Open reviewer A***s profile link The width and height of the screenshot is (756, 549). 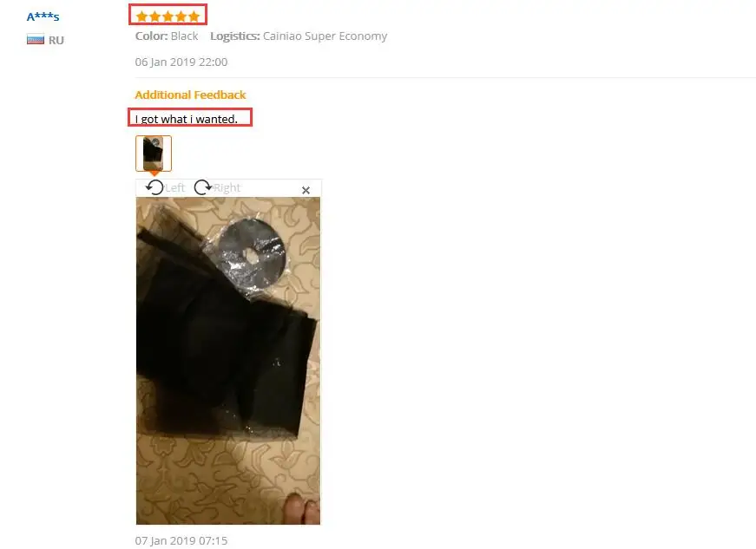tap(43, 16)
